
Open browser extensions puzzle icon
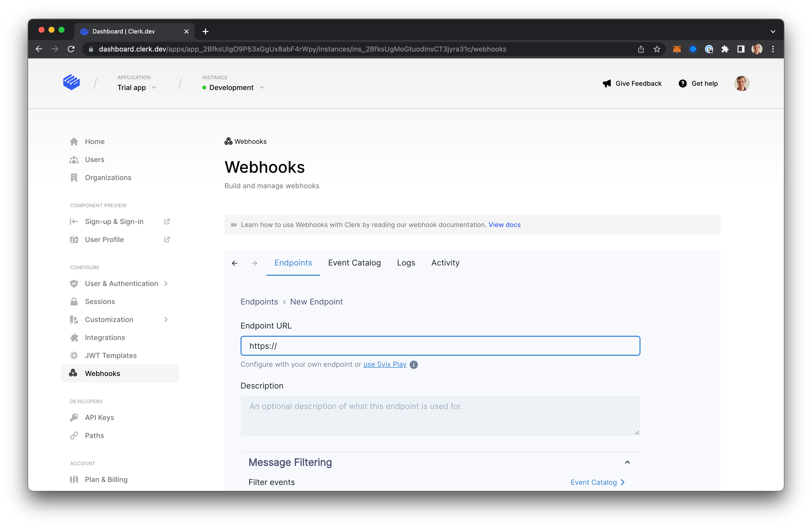725,49
